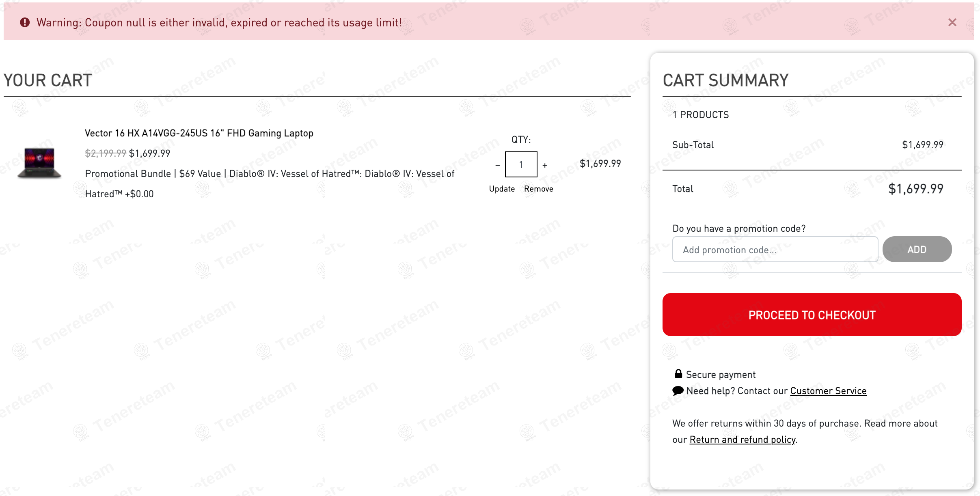Click the Add promotion code field
980x496 pixels.
775,250
